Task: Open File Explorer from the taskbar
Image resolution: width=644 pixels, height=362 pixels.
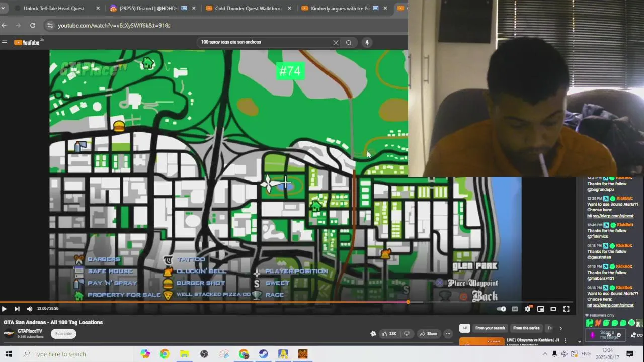Action: (x=184, y=354)
